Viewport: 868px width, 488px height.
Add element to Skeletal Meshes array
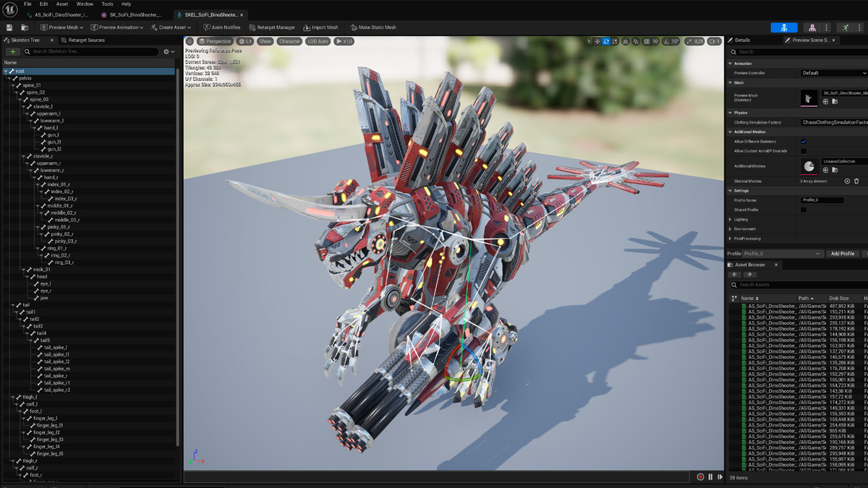click(847, 181)
